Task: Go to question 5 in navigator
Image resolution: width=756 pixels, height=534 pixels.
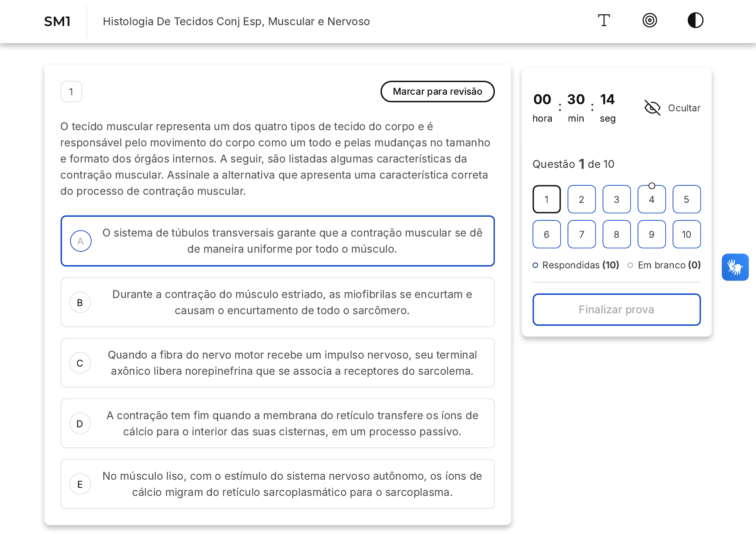Action: click(x=686, y=200)
